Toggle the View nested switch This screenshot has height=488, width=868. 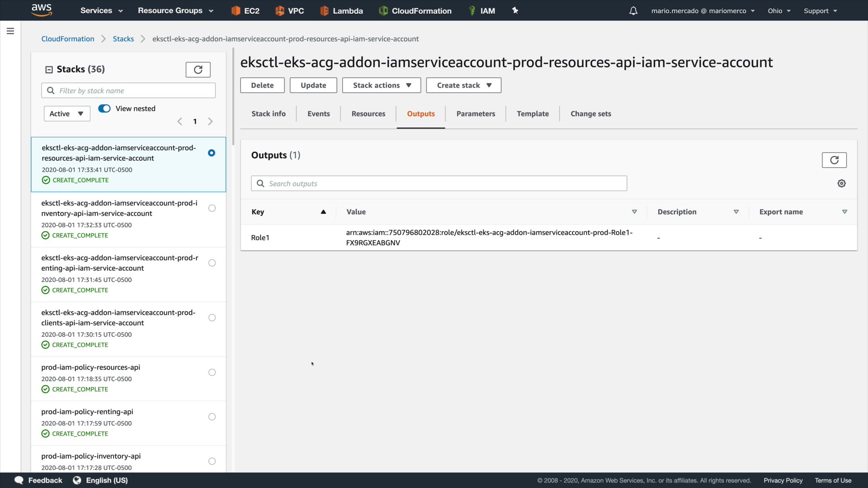pyautogui.click(x=104, y=108)
